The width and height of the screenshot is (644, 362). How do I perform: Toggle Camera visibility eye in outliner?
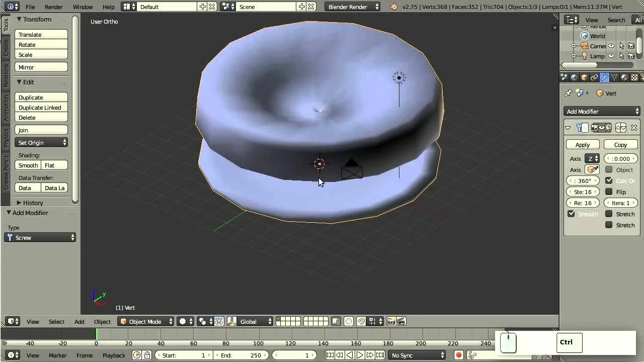(611, 46)
